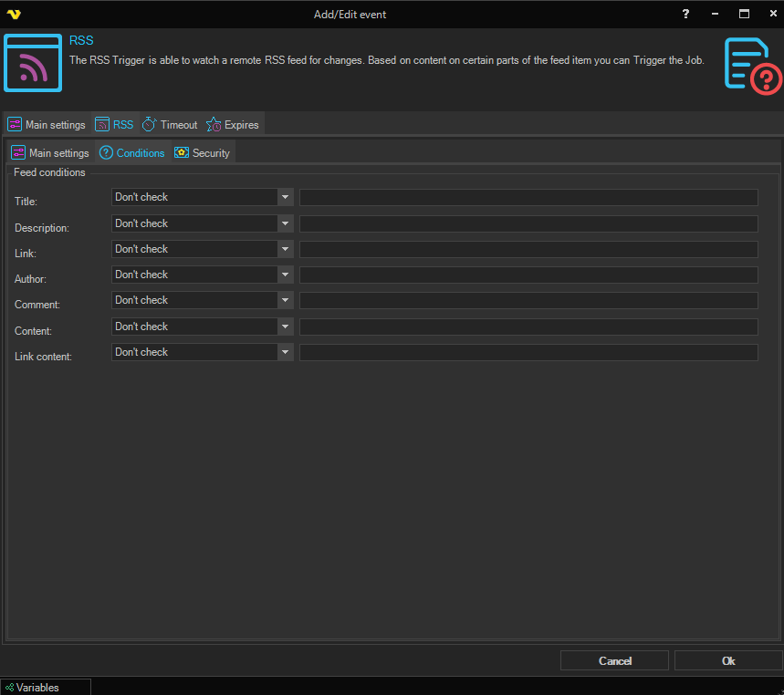This screenshot has height=695, width=784.
Task: Expand the Link condition dropdown arrow
Action: [285, 249]
